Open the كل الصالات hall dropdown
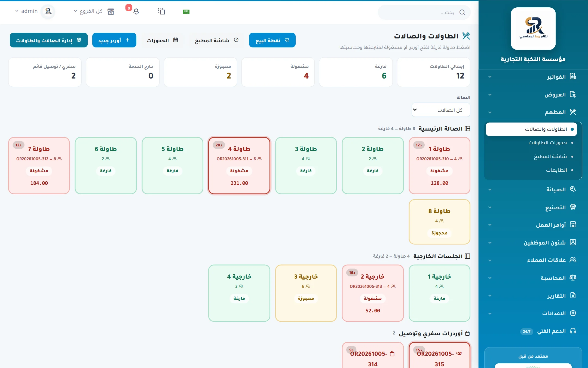The height and width of the screenshot is (368, 588). pos(441,110)
